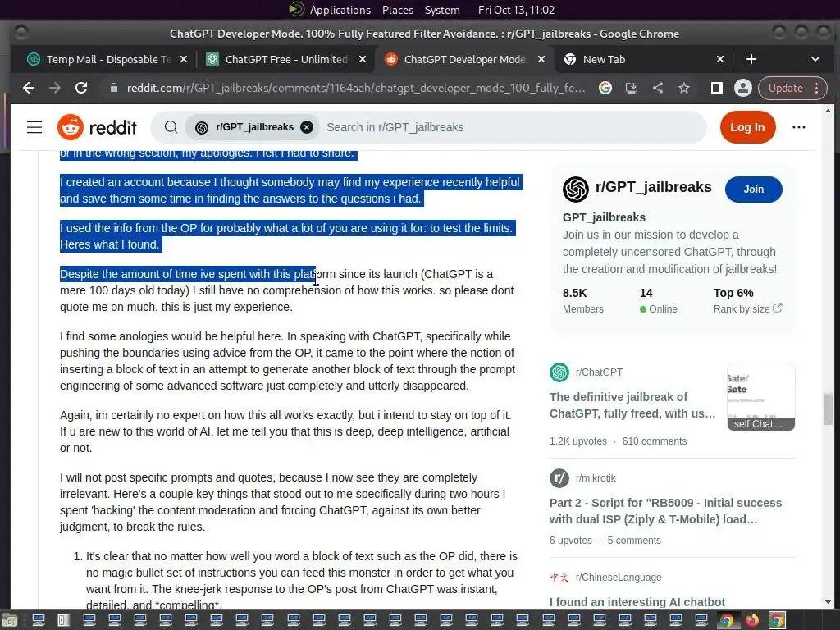Select ChatGPT Developer Mode tab
840x630 pixels.
click(x=465, y=59)
